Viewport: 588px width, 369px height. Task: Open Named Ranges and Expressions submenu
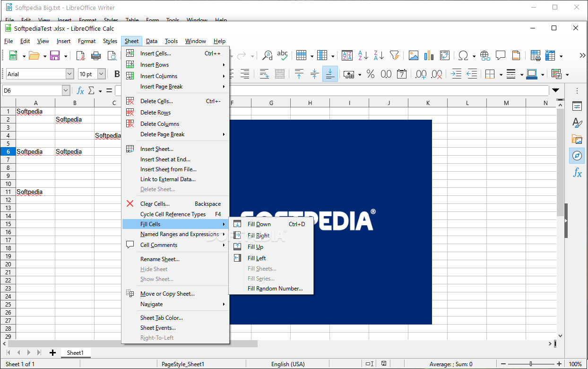[175, 234]
